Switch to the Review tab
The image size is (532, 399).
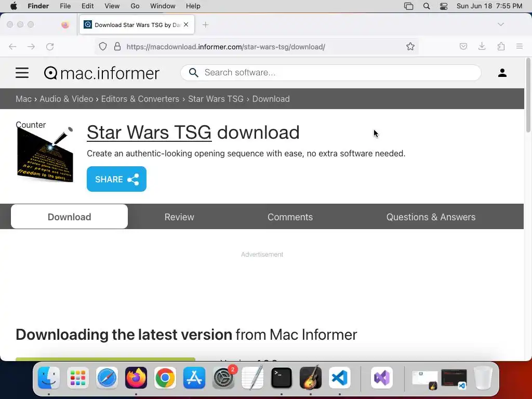[x=179, y=217]
